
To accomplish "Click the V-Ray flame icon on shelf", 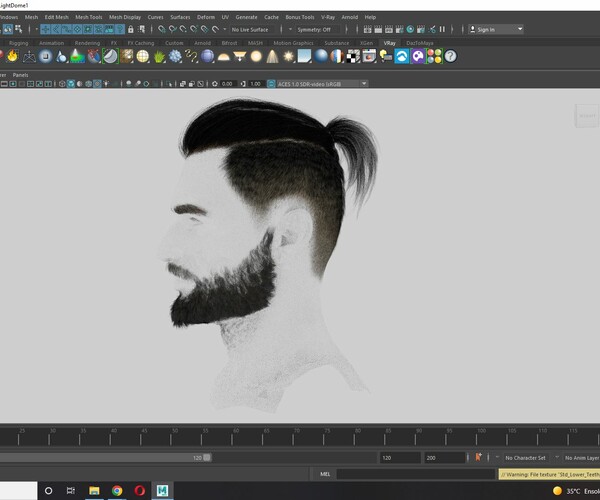I will (x=12, y=56).
